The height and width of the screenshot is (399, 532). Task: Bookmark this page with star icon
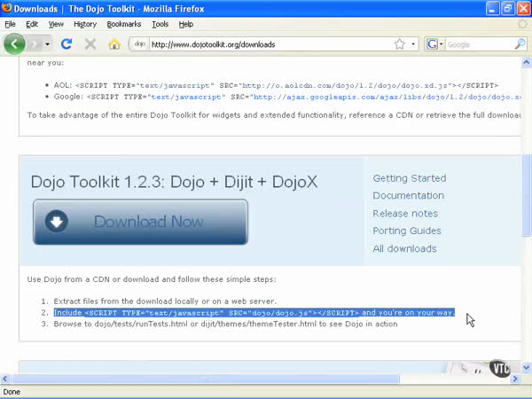click(400, 43)
